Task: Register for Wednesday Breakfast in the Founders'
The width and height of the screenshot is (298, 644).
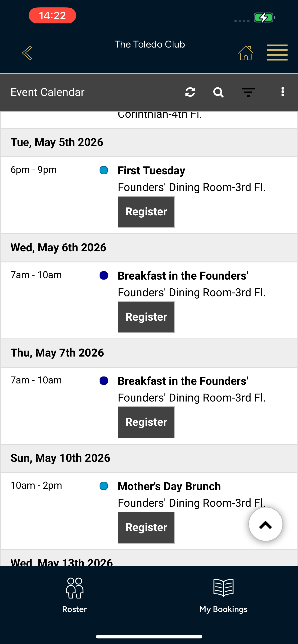Action: [146, 317]
